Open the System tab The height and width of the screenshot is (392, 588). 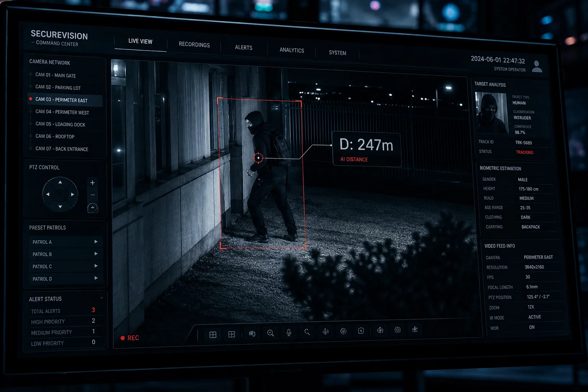click(x=338, y=53)
